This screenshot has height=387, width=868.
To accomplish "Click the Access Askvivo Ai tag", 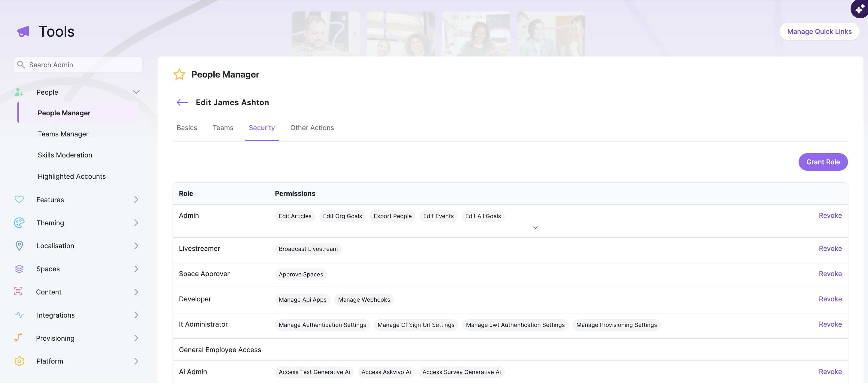I will [386, 372].
